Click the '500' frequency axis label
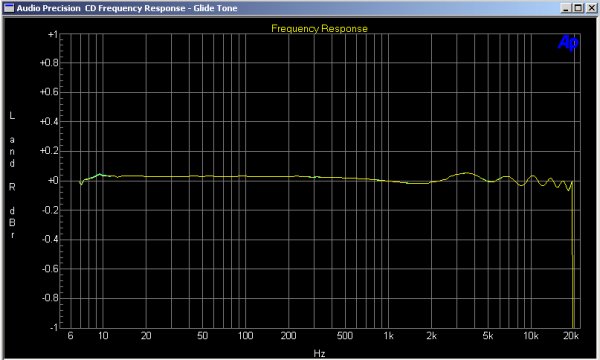600x360 pixels. [345, 336]
